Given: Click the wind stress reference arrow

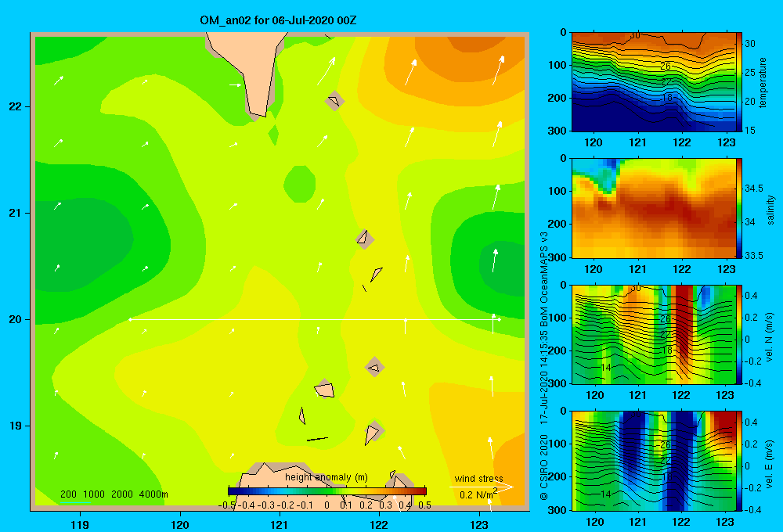Looking at the screenshot, I should [x=482, y=487].
